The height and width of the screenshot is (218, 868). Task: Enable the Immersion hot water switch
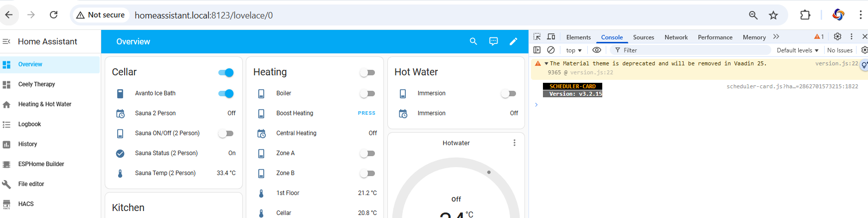509,93
